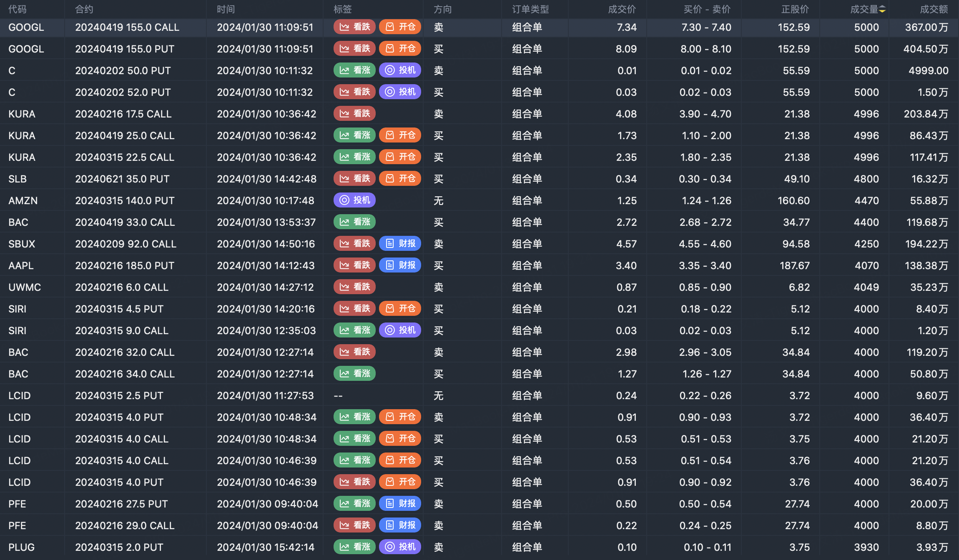Click 投机 tag on C 50.0 PUT row
The height and width of the screenshot is (560, 959).
[400, 70]
